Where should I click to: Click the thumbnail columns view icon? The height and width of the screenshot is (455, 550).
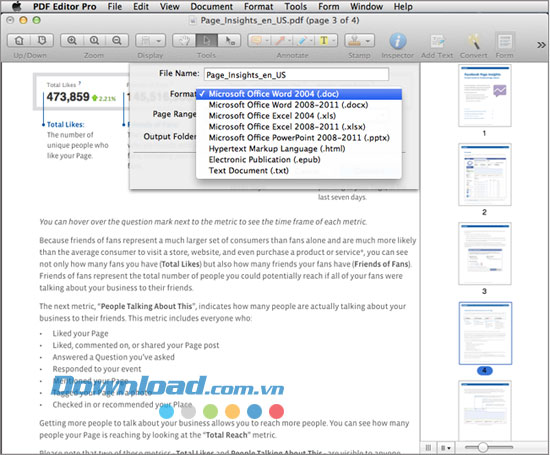coord(428,447)
